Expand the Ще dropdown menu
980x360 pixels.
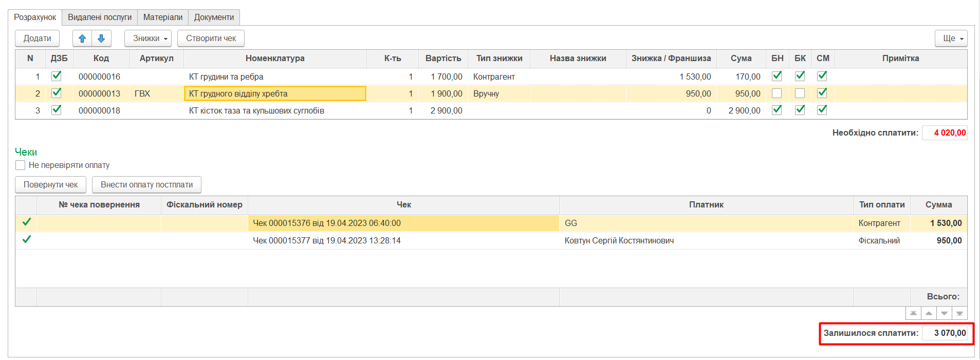[x=951, y=39]
